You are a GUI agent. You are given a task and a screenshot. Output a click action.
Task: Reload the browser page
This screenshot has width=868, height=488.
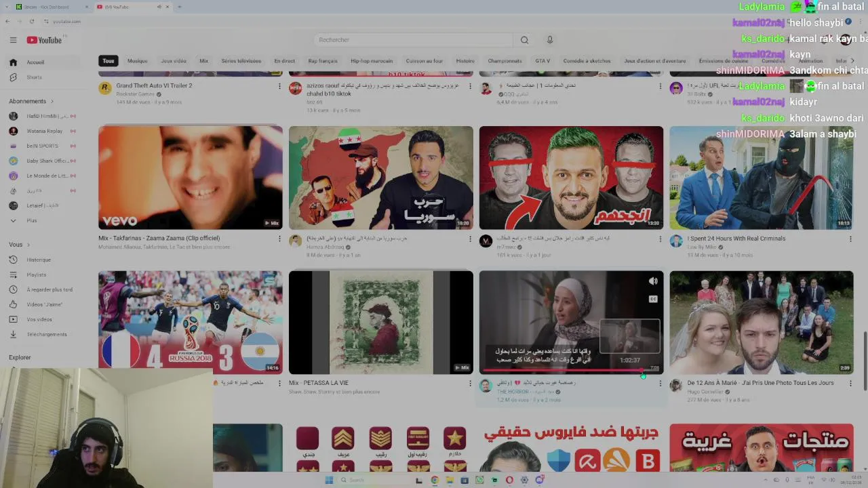(x=31, y=22)
